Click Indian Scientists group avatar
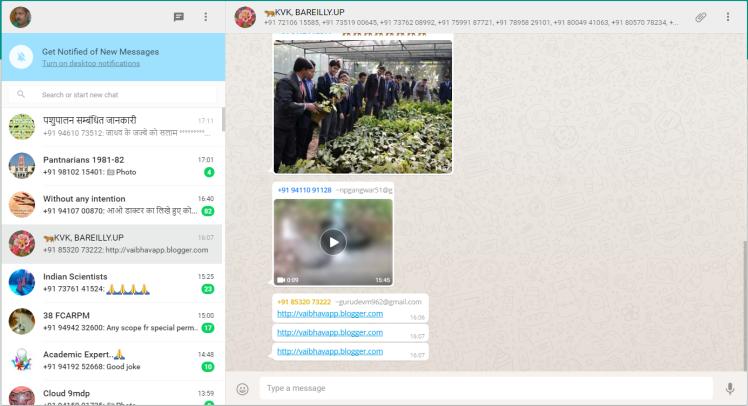Image resolution: width=748 pixels, height=406 pixels. coord(21,282)
